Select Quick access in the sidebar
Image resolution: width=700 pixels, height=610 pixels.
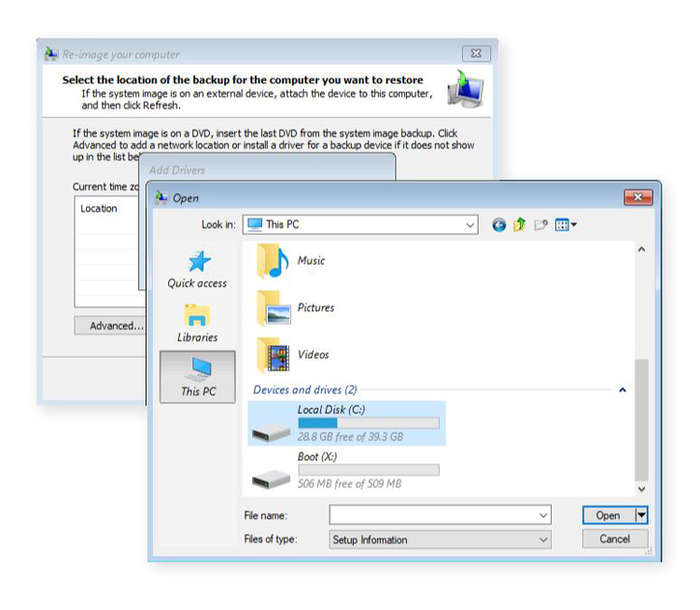coord(197,269)
